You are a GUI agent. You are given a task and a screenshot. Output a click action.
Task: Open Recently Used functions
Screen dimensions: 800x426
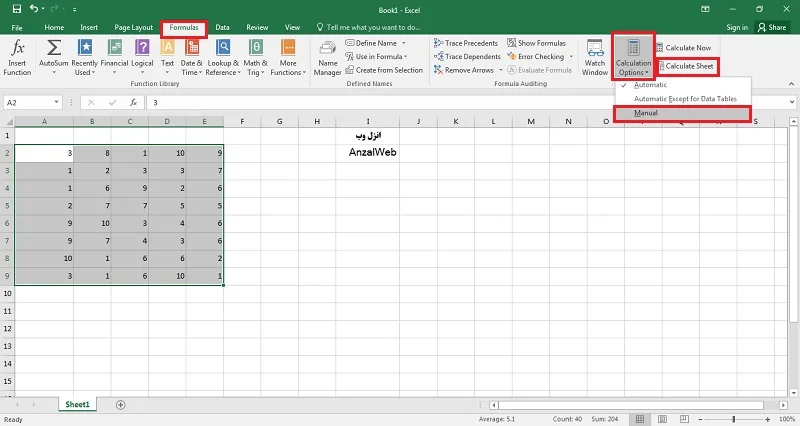(x=84, y=58)
